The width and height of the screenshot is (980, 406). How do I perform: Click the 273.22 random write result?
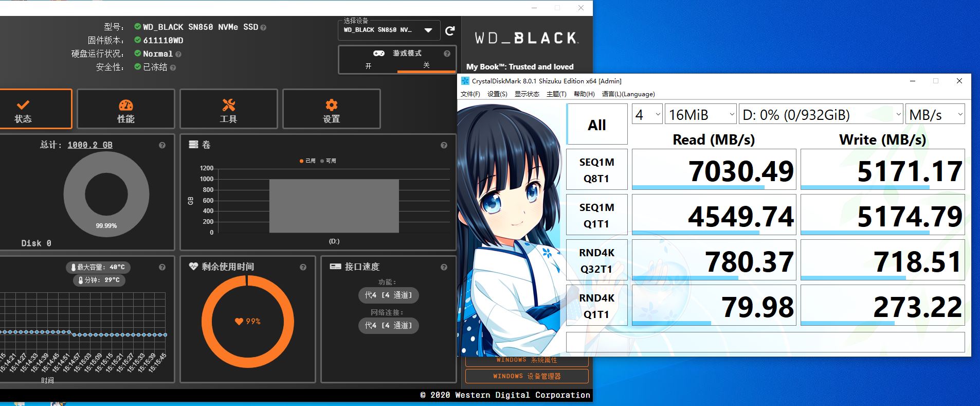883,306
